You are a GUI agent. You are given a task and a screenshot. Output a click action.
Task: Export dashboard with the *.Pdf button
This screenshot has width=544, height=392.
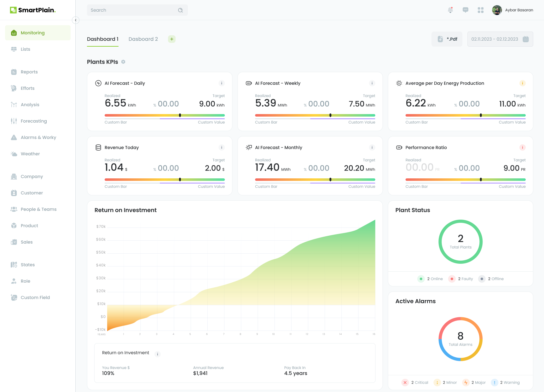coord(447,39)
